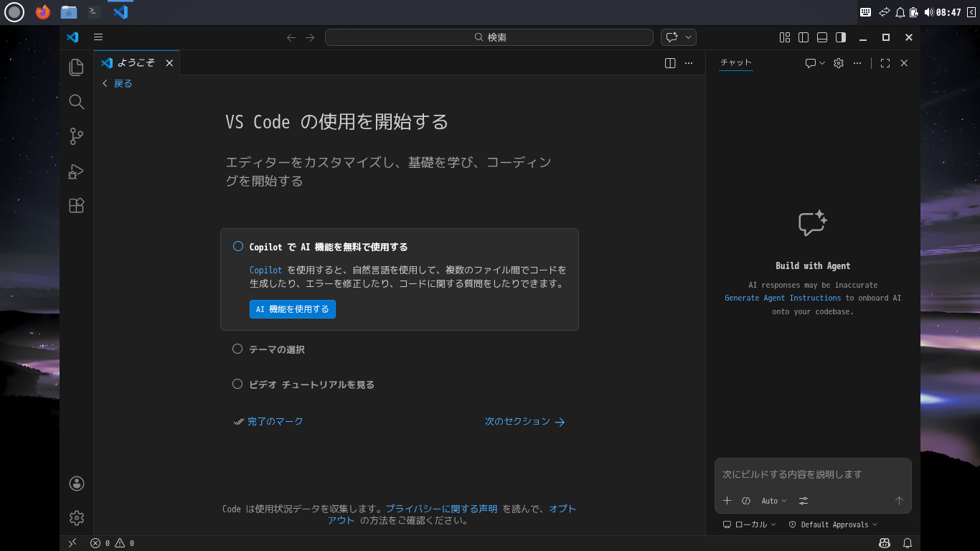980x551 pixels.
Task: Open Source Control from the Activity Bar
Action: click(76, 136)
